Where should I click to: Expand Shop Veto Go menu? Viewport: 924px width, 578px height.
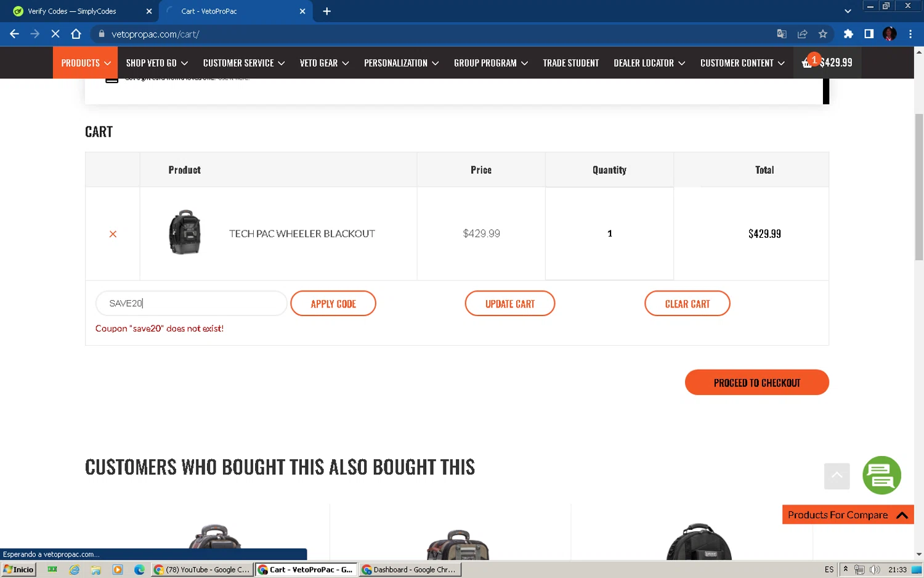156,63
